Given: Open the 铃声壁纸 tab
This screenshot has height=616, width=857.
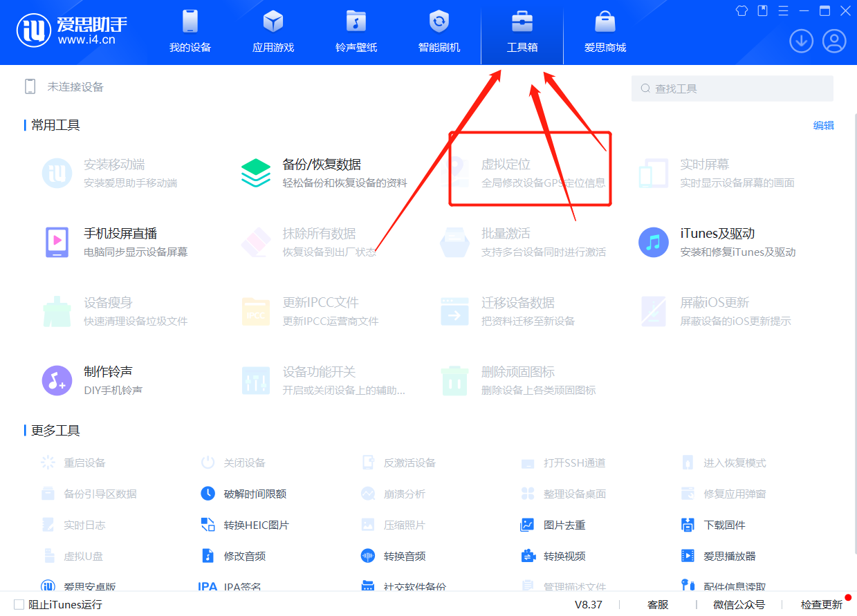Looking at the screenshot, I should 356,32.
